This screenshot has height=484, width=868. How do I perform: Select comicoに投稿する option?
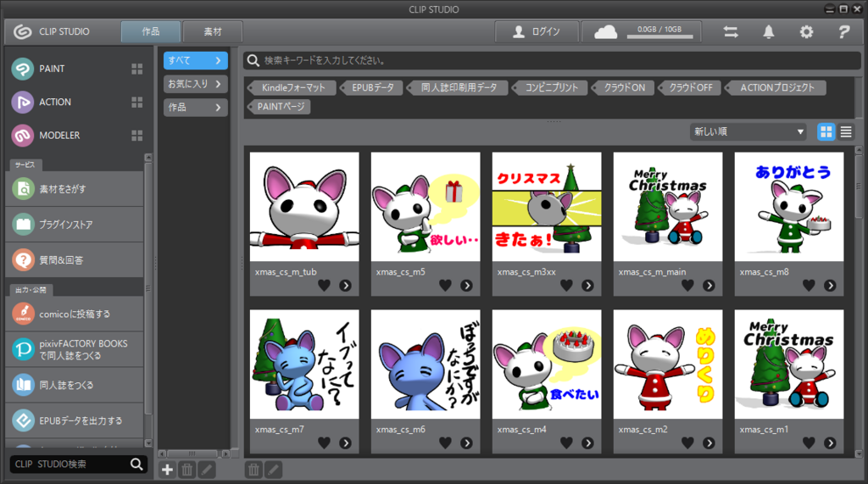click(75, 314)
